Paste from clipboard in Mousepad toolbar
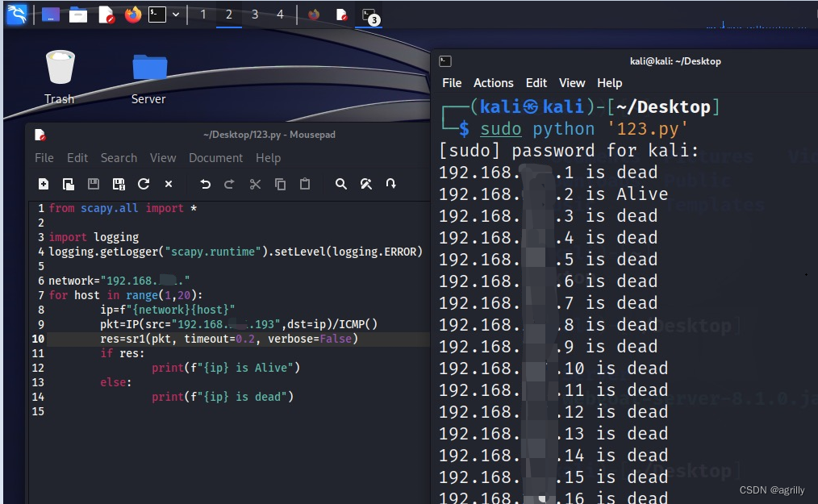Screen dimensions: 818x504 305,184
